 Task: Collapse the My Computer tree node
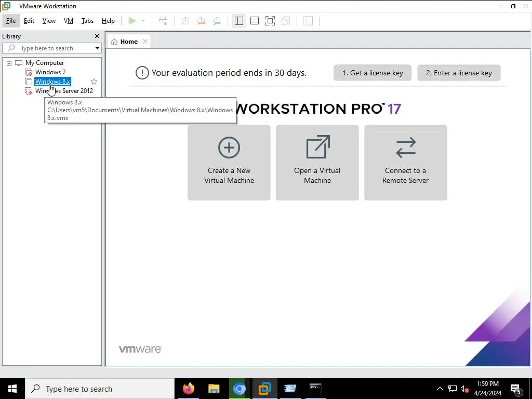[x=9, y=63]
